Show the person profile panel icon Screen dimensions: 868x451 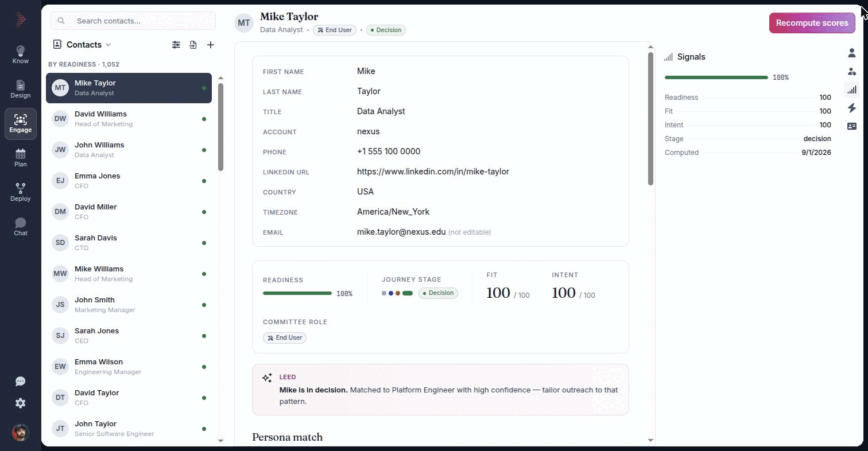[852, 53]
